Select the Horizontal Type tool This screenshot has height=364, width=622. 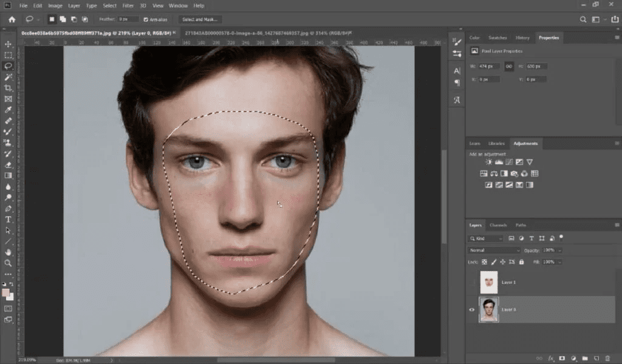tap(9, 219)
